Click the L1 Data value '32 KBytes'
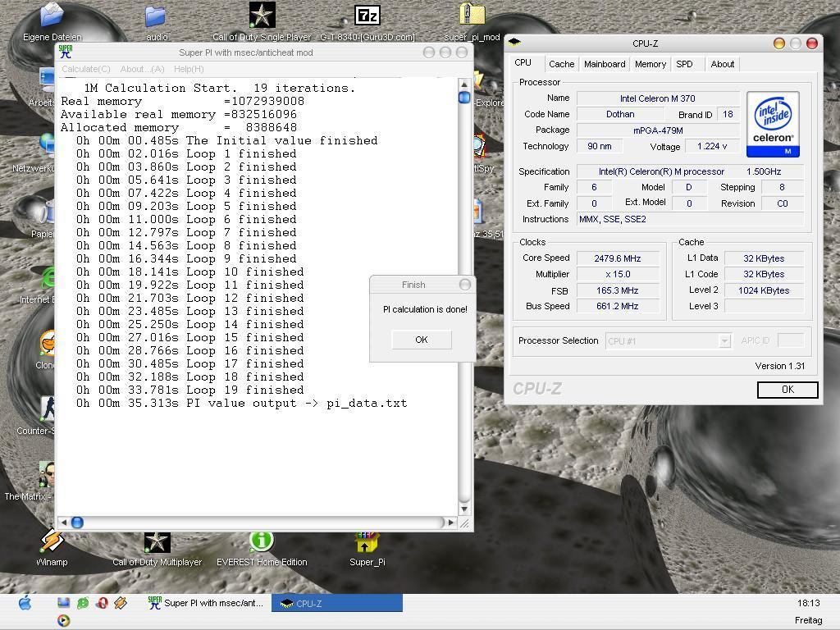This screenshot has width=840, height=630. (764, 258)
